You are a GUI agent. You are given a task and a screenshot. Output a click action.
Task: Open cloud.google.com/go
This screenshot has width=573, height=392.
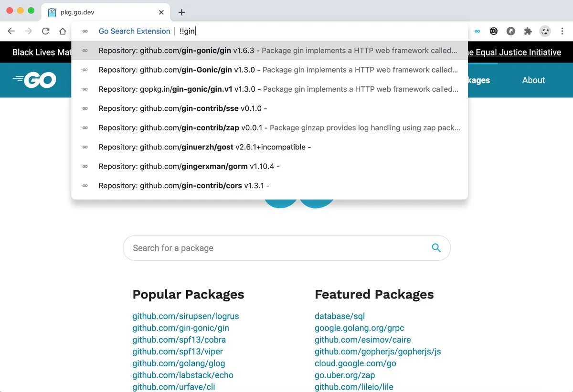pos(355,363)
